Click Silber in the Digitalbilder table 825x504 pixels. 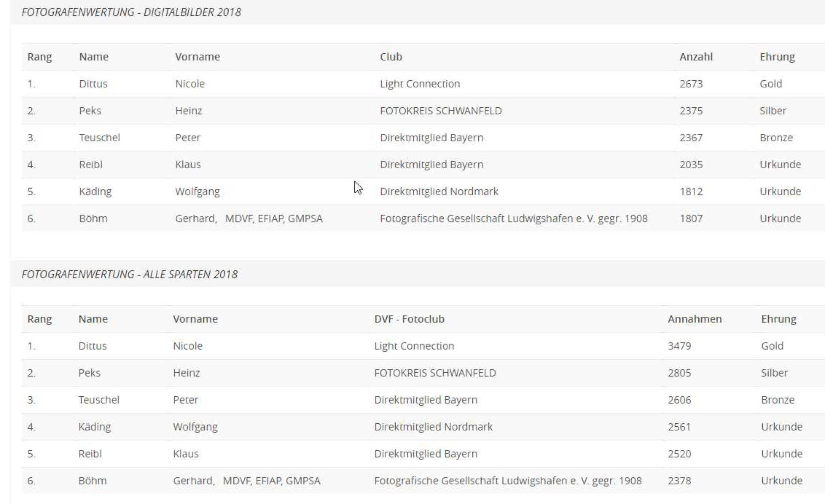[x=773, y=111]
